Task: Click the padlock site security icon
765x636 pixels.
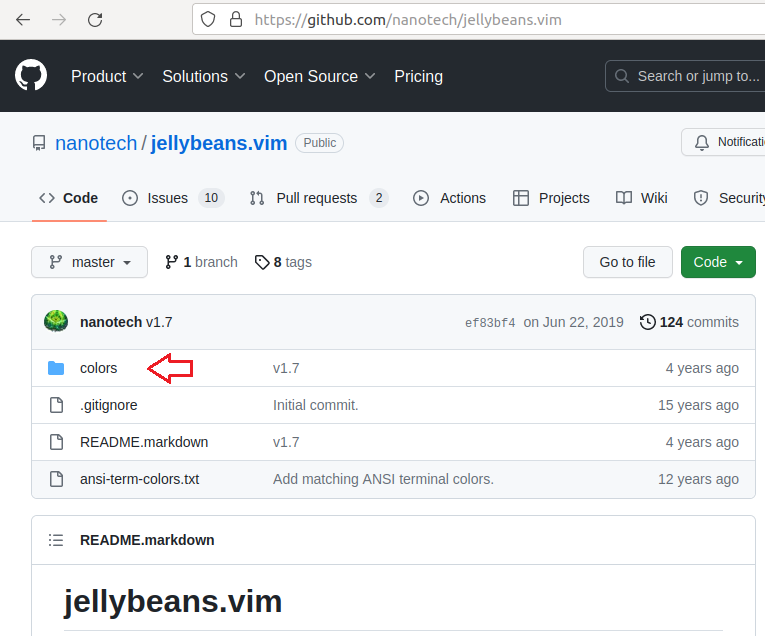Action: tap(236, 20)
